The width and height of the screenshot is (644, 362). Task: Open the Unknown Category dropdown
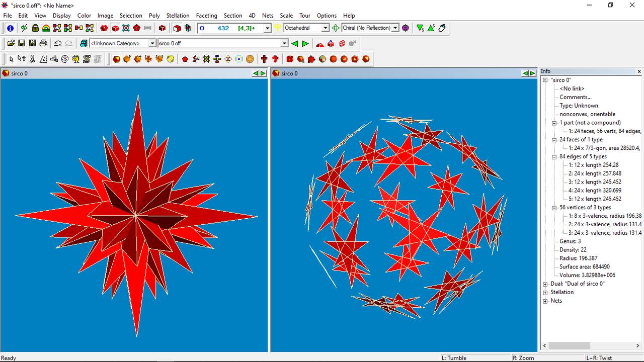(152, 44)
